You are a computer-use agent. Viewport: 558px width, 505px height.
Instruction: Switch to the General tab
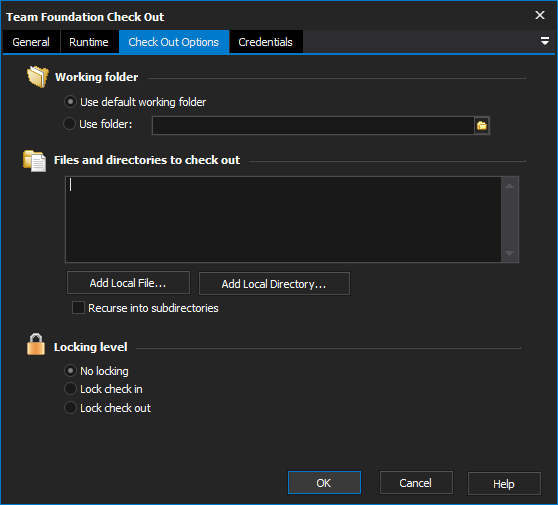(x=31, y=42)
